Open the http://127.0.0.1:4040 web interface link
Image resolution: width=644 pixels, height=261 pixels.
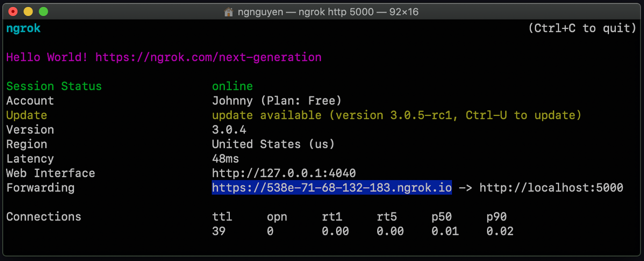[284, 173]
